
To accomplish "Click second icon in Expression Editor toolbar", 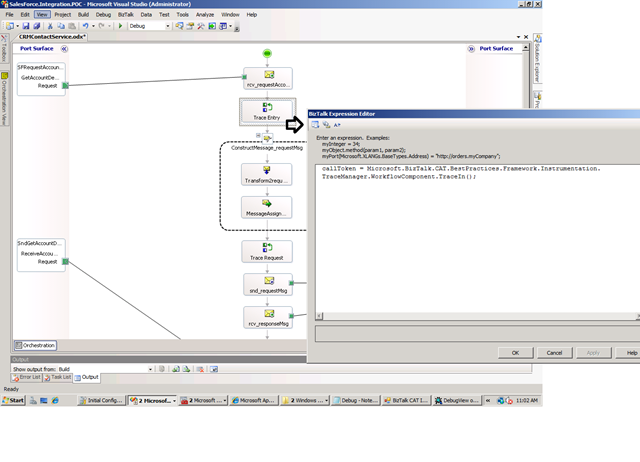I will 326,125.
